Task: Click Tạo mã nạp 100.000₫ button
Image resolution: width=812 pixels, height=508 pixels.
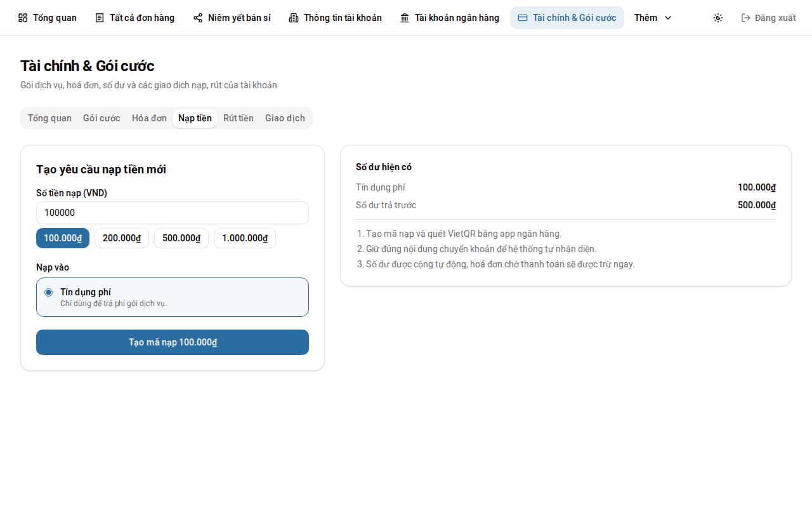Action: [173, 342]
